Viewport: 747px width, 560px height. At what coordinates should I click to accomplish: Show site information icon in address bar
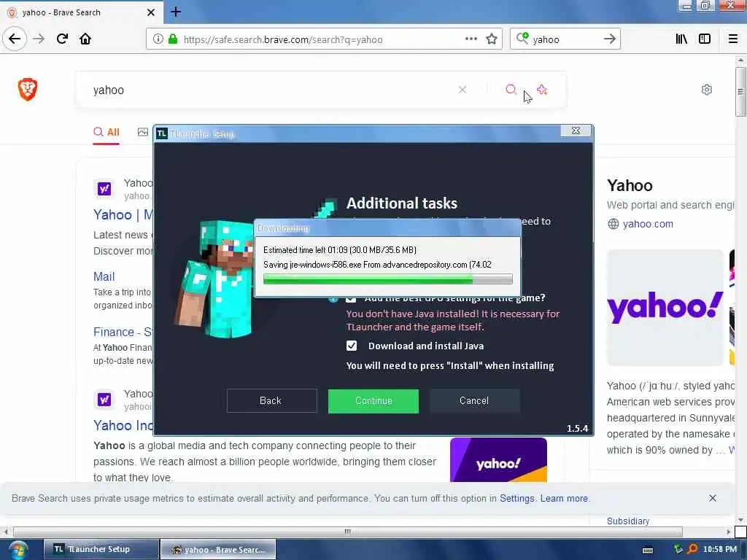pos(158,39)
